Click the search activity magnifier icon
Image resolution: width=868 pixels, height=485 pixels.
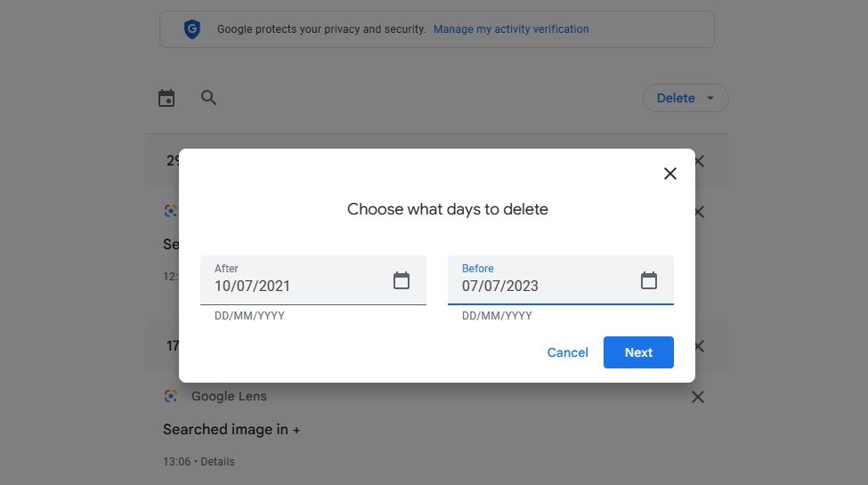209,98
